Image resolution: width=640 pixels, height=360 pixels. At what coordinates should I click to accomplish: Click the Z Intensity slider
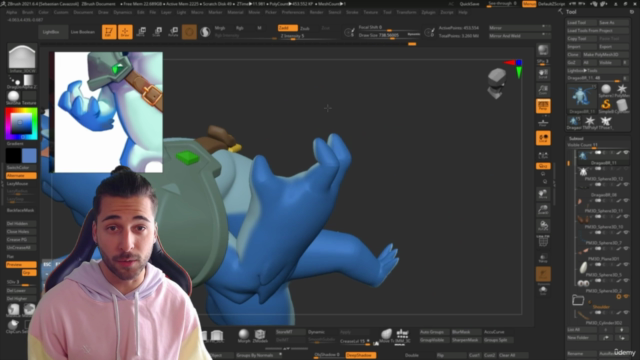[x=306, y=36]
